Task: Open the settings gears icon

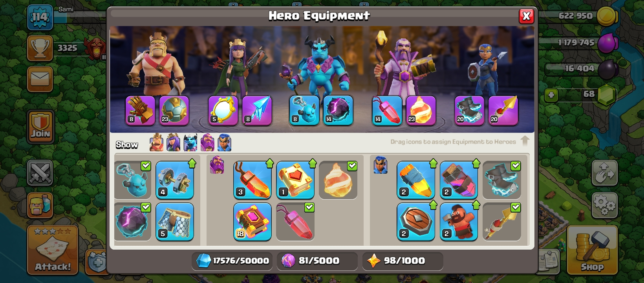Action: coord(604,205)
